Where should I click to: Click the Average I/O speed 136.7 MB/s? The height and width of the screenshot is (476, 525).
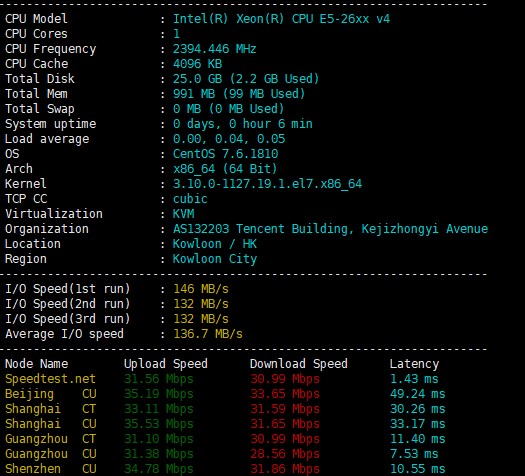(208, 334)
